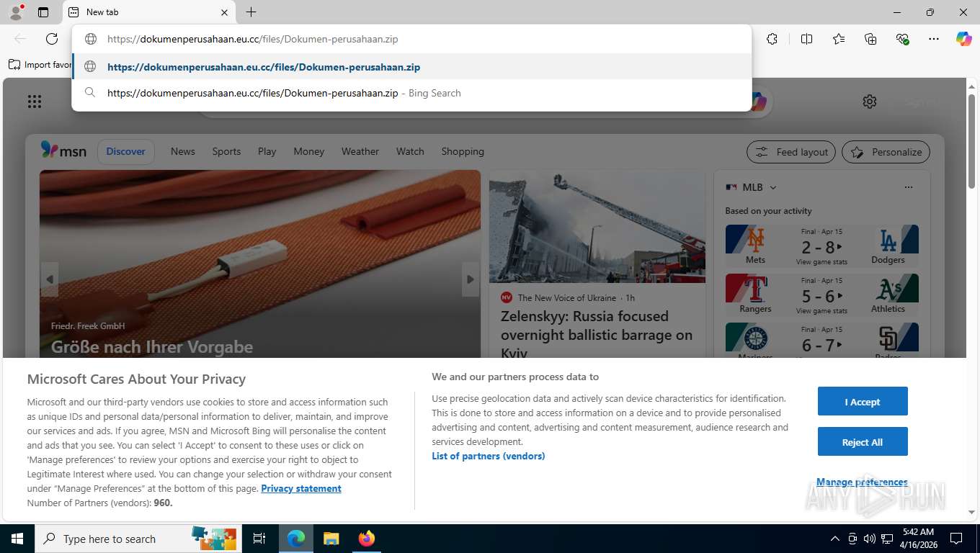Toggle the split screen icon

[x=806, y=39]
